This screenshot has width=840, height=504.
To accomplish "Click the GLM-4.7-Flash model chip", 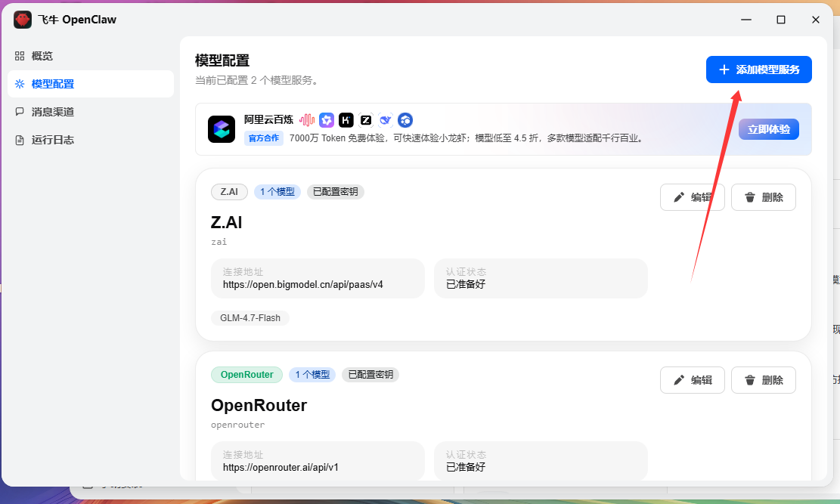I will [250, 318].
